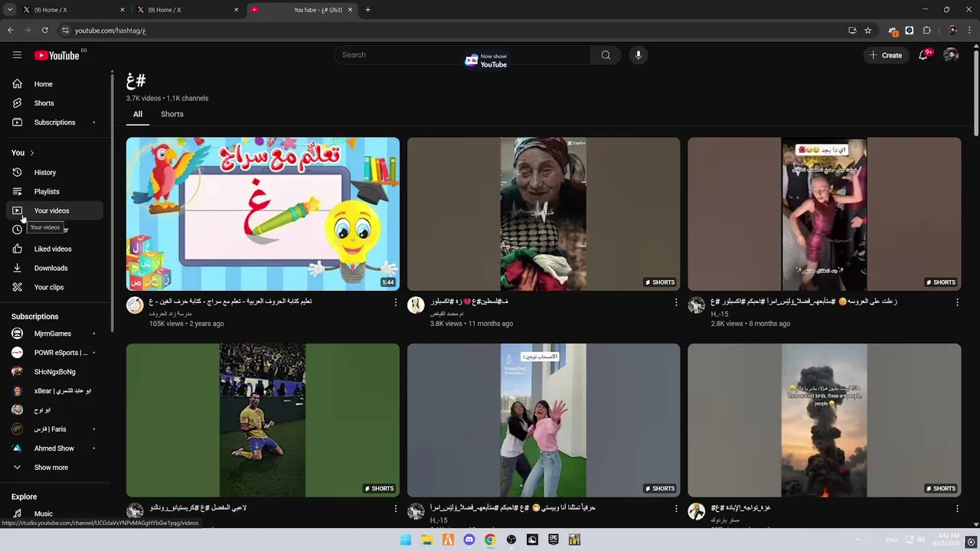Image resolution: width=980 pixels, height=551 pixels.
Task: Open options for زعلت على العروسه short
Action: pyautogui.click(x=957, y=303)
